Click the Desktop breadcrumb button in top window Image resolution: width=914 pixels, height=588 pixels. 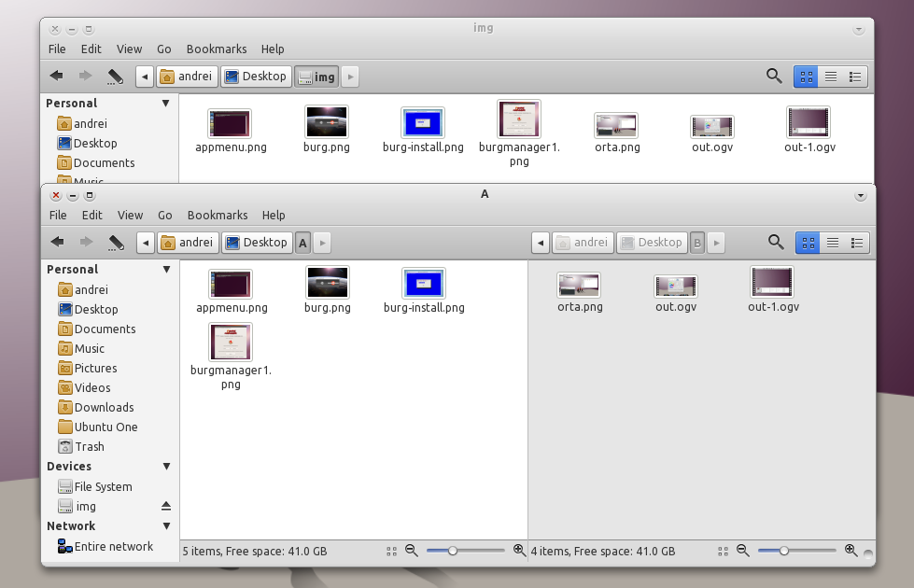255,76
